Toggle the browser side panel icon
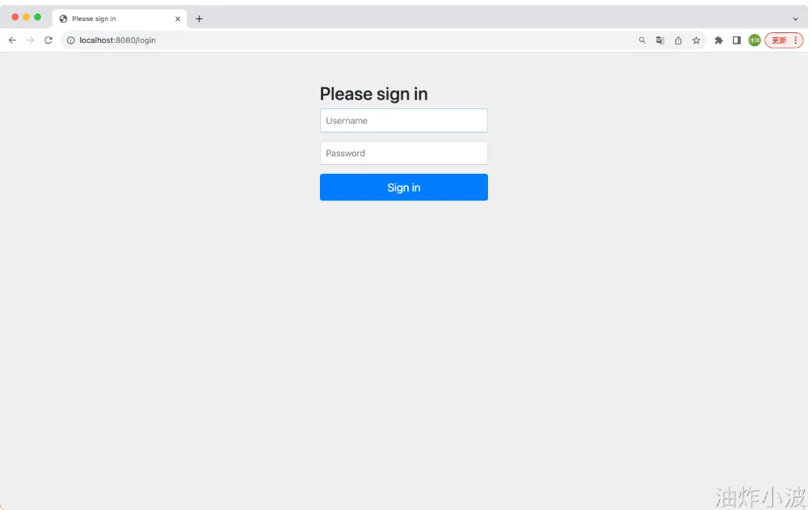 click(736, 40)
